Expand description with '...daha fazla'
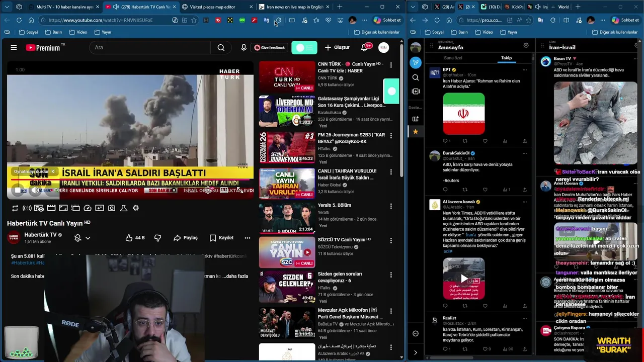The height and width of the screenshot is (362, 644). pos(235,276)
